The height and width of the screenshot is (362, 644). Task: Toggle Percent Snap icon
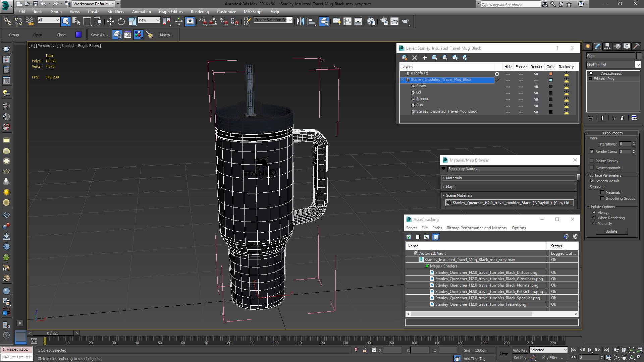[x=224, y=21]
